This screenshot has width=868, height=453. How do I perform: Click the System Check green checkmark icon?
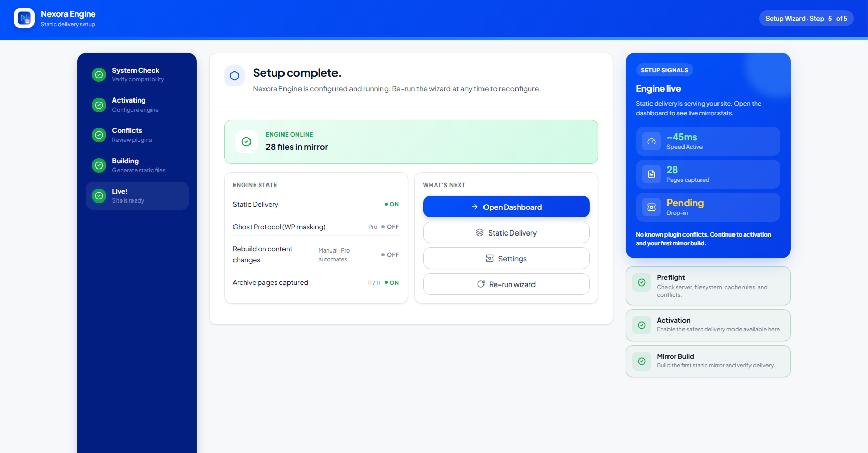click(98, 75)
